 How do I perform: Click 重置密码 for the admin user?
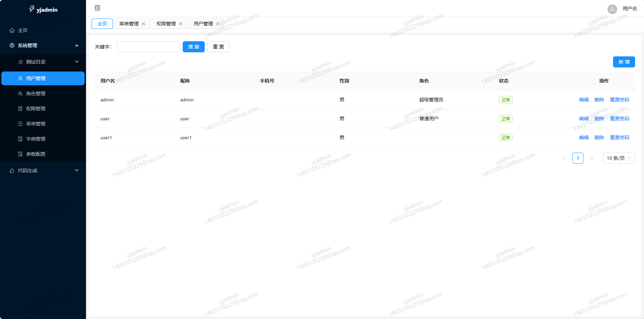click(619, 100)
